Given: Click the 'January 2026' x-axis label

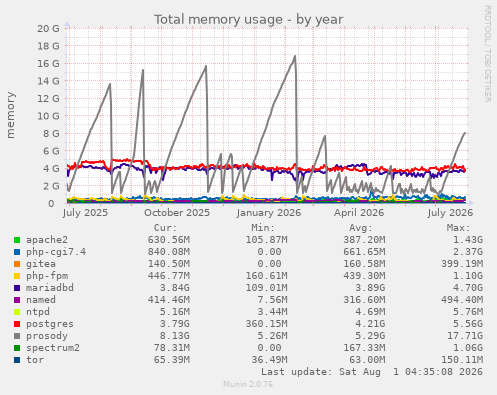Looking at the screenshot, I should click(269, 213).
